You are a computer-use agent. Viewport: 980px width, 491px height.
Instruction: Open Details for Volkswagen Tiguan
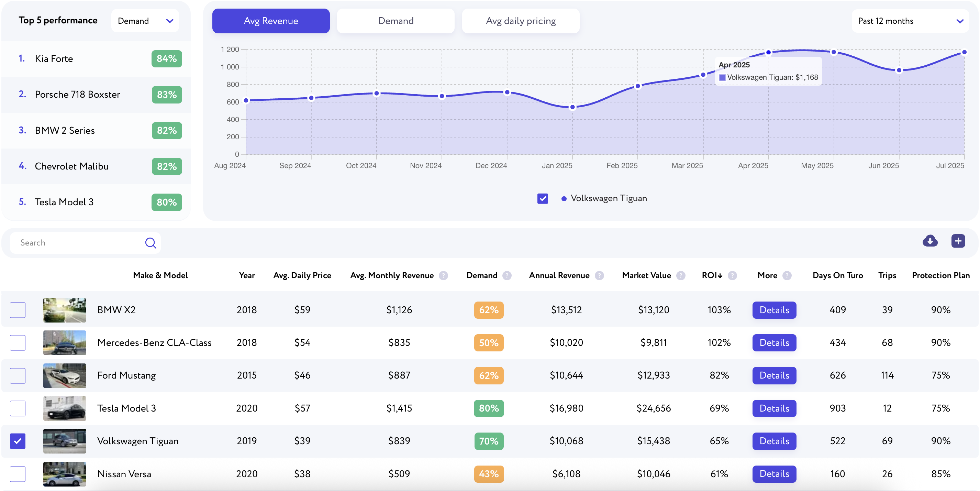(x=774, y=441)
